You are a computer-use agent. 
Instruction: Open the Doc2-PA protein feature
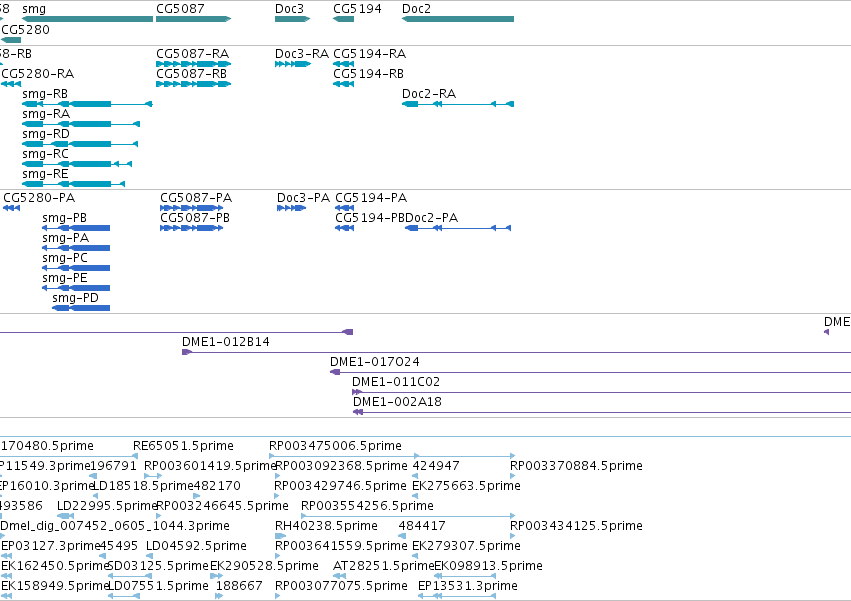(x=458, y=228)
